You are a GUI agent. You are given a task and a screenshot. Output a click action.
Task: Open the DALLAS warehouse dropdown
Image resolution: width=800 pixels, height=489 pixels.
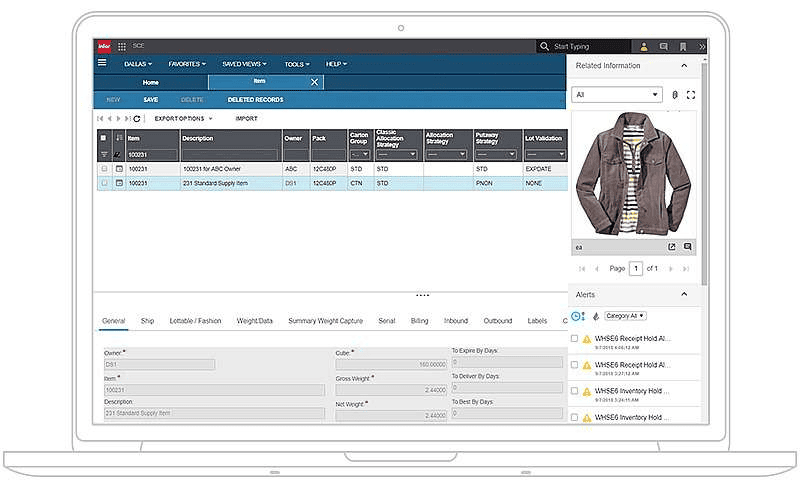[138, 64]
